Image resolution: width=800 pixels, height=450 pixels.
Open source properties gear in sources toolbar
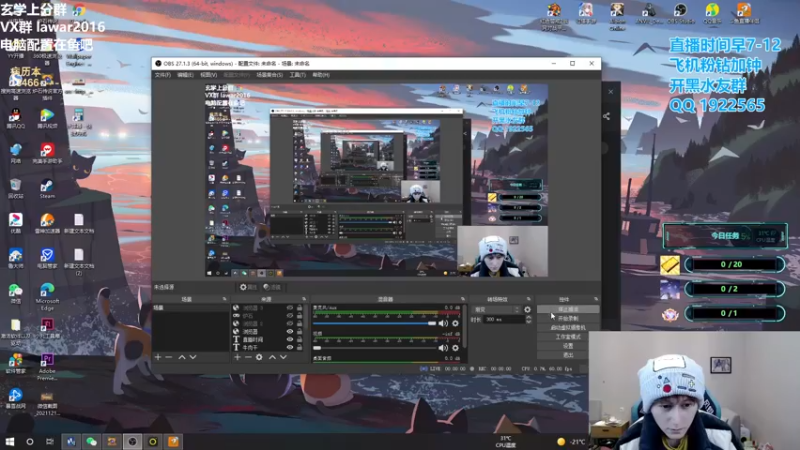pyautogui.click(x=259, y=357)
